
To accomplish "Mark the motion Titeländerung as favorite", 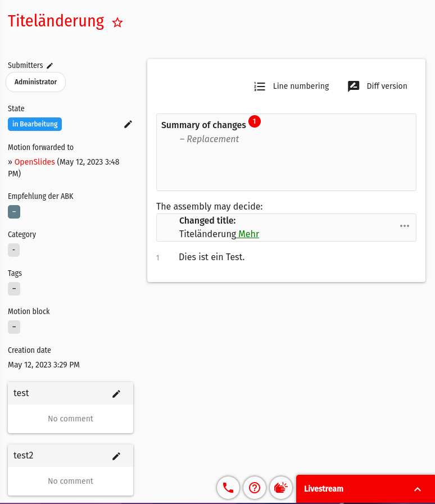I will pos(117,22).
